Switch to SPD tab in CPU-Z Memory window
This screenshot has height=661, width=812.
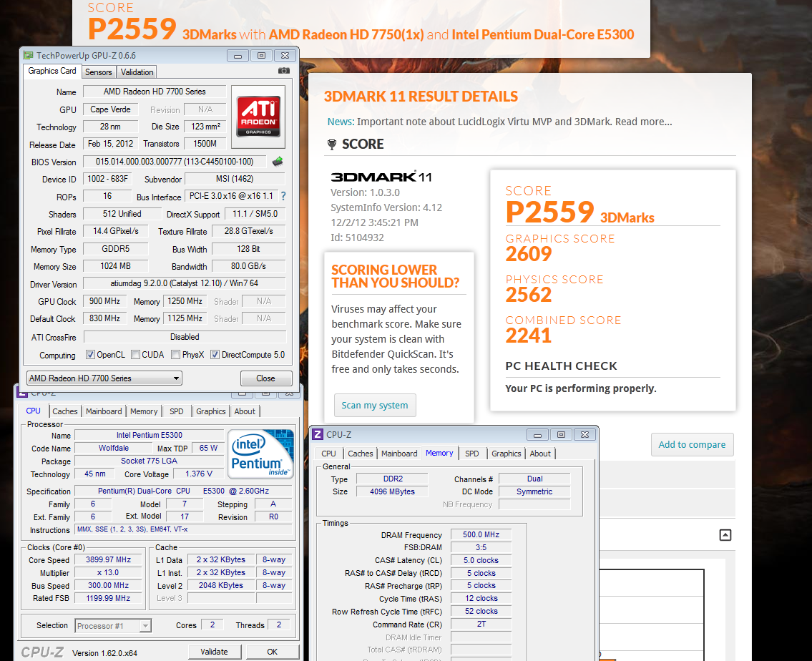tap(471, 454)
